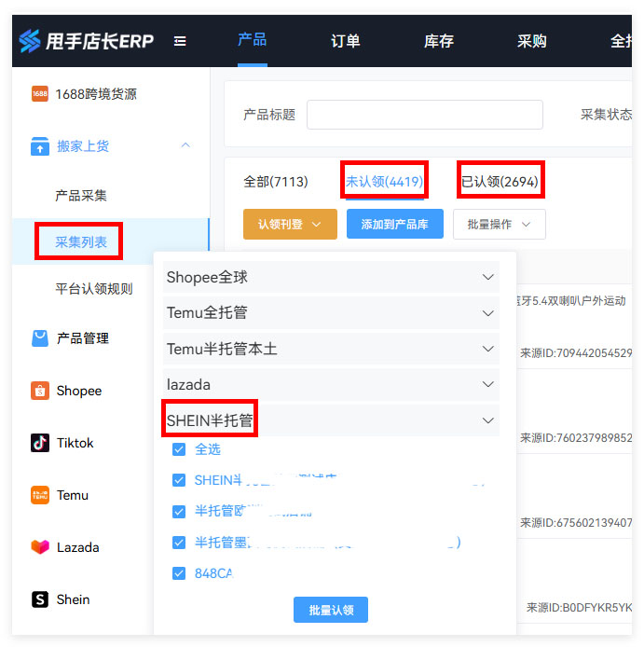
Task: Click the Shopee orange icon
Action: [x=40, y=391]
